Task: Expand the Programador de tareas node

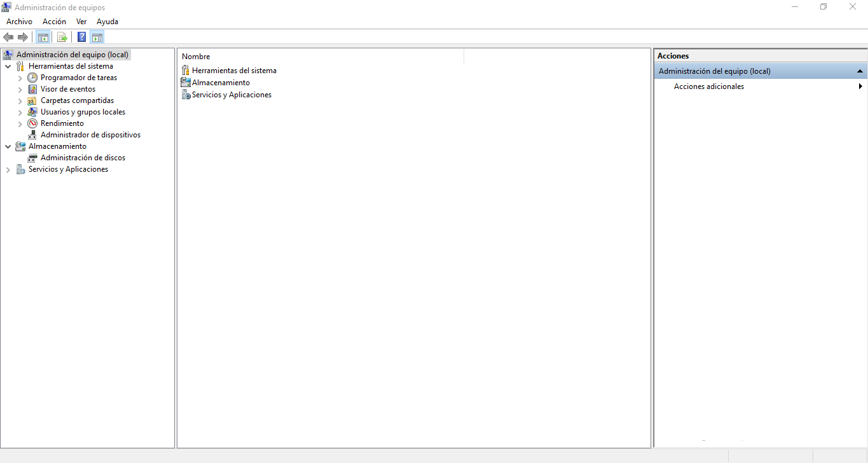Action: [20, 78]
